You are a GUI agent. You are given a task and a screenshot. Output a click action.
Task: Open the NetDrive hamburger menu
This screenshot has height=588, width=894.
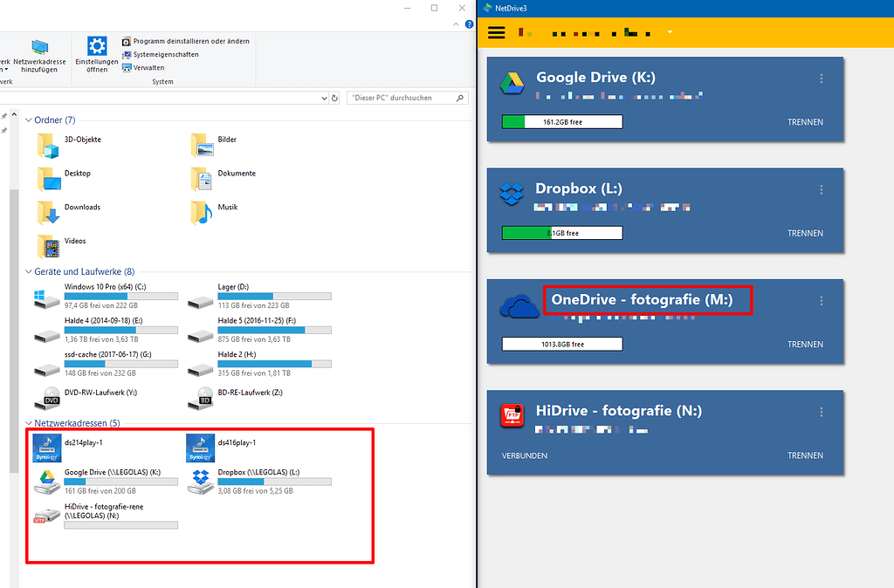[496, 32]
